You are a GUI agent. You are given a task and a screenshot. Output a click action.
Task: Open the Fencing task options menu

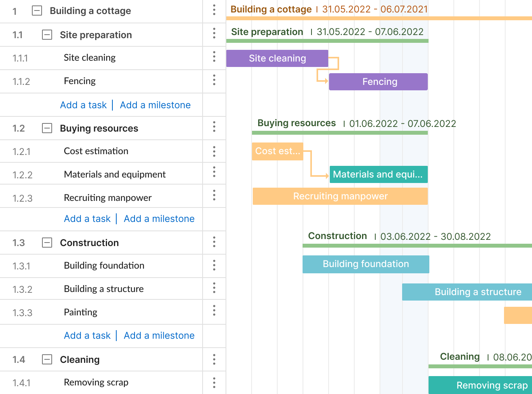click(x=214, y=81)
